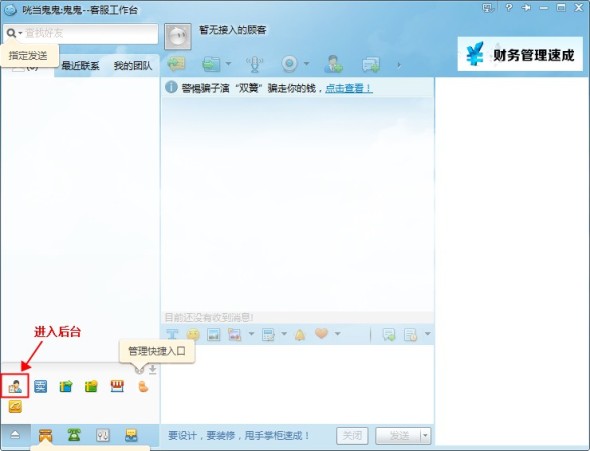Screen dimensions: 590x451
Task: Open the message history dropdown arrow
Action: (x=427, y=334)
